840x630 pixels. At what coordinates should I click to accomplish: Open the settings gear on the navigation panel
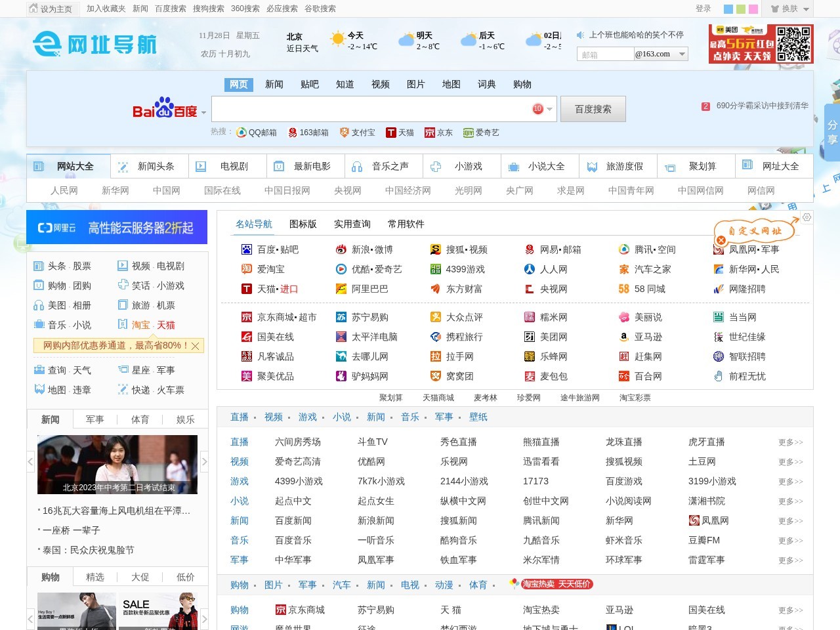click(807, 217)
